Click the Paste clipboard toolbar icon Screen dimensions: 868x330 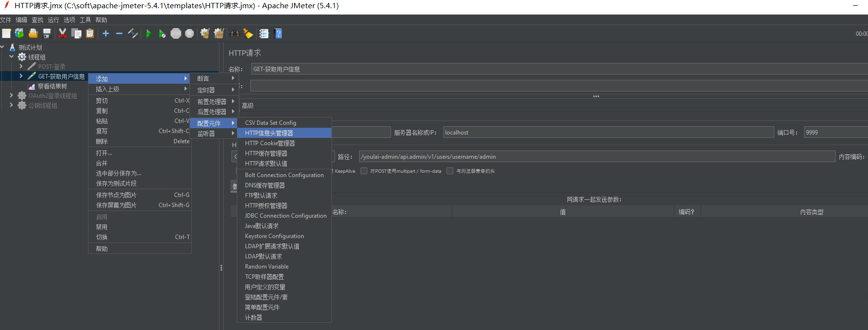point(90,33)
